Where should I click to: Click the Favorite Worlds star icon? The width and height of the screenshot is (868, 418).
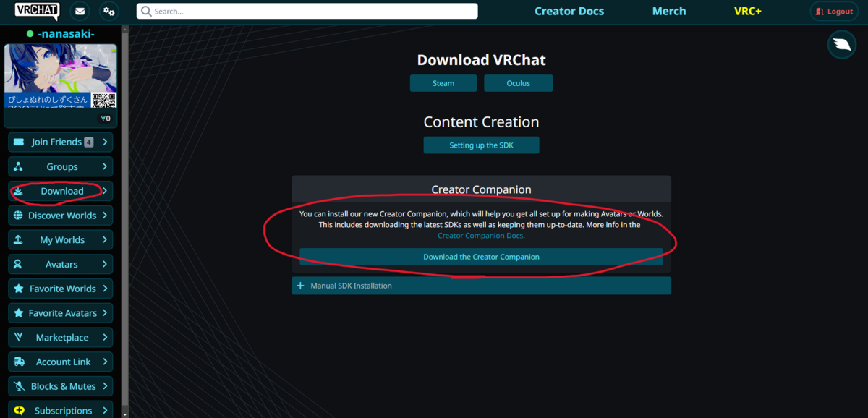click(x=19, y=289)
